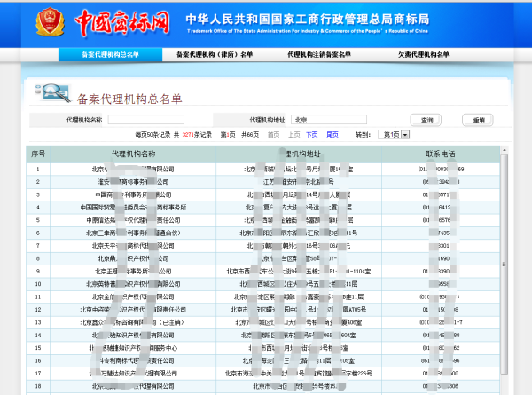Jump to last page via 尾页 link
The height and width of the screenshot is (395, 532).
click(x=332, y=134)
